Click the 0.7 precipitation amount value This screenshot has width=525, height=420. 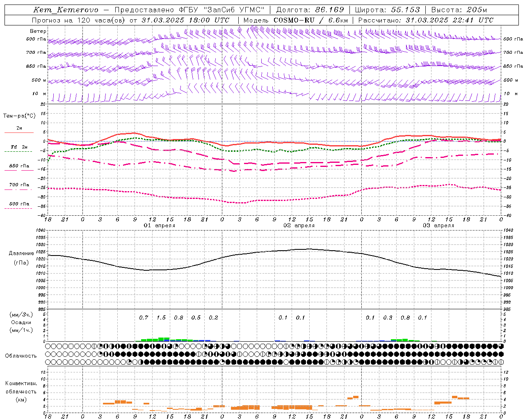tap(144, 318)
